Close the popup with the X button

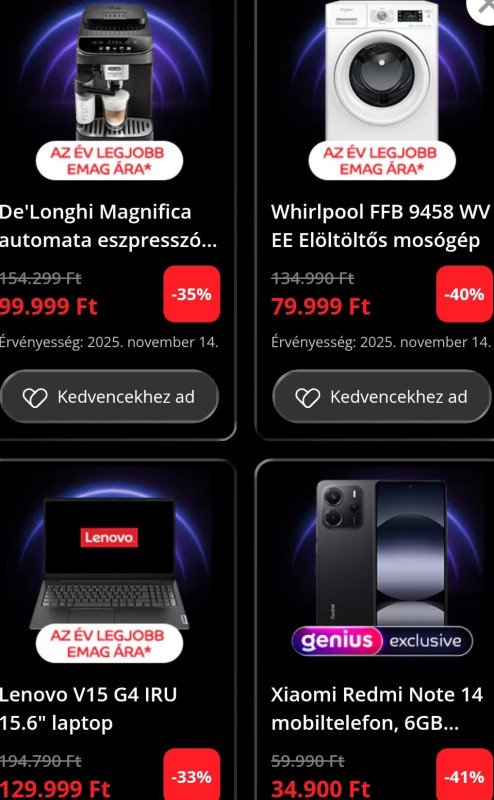[x=483, y=7]
